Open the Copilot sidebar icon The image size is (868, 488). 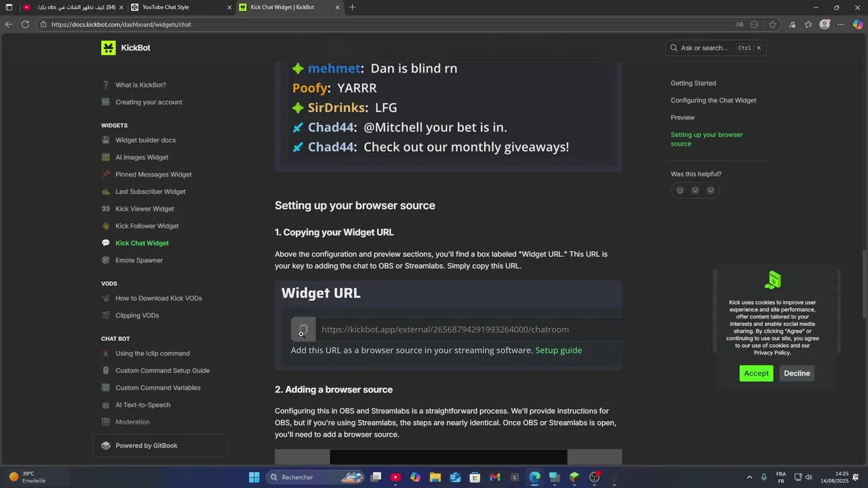point(858,24)
